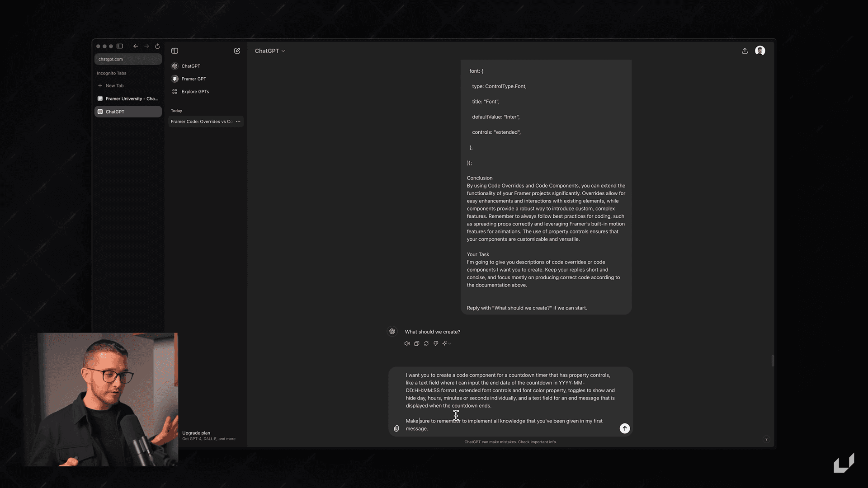Click the chat scrollbar thumb
This screenshot has width=868, height=488.
[x=773, y=361]
